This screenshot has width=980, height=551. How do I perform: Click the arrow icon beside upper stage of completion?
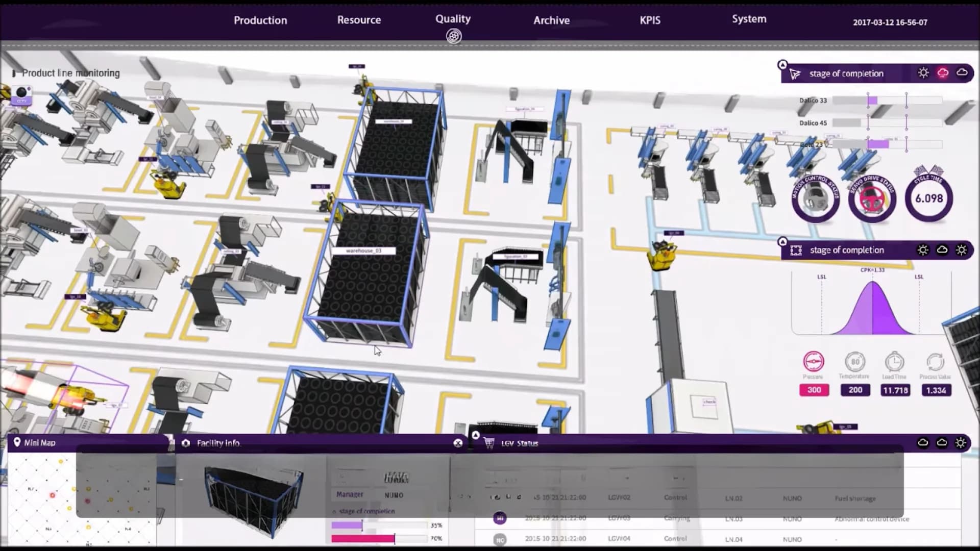(795, 74)
